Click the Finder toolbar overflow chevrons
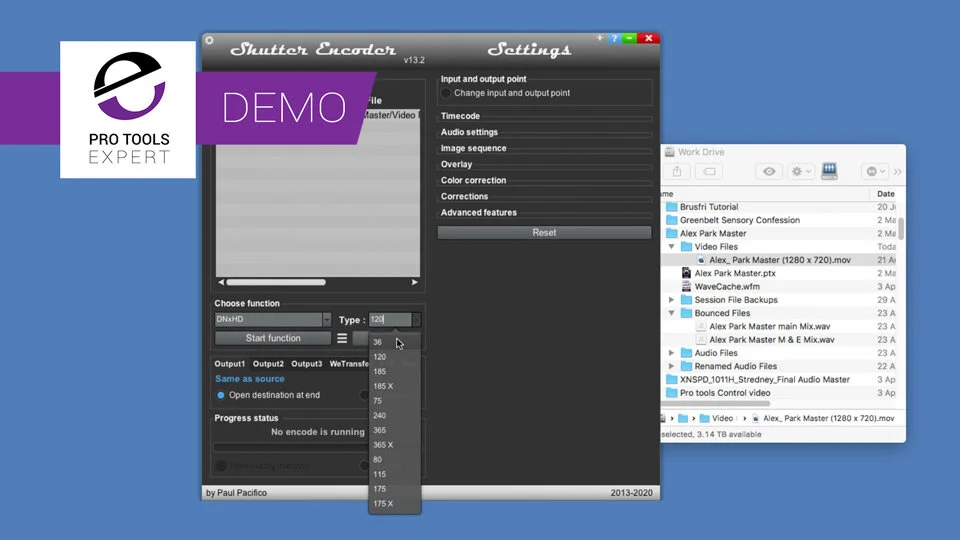The width and height of the screenshot is (960, 540). click(x=898, y=172)
